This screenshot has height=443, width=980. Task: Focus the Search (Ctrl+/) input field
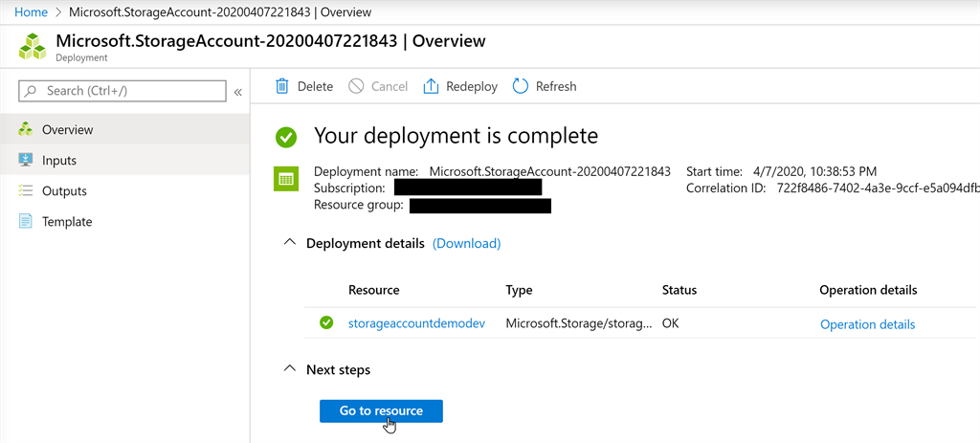122,91
